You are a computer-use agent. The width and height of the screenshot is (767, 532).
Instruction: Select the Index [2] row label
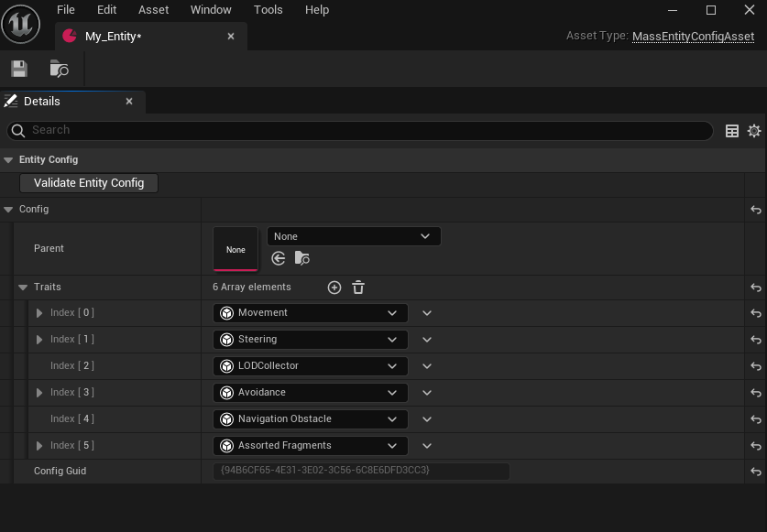tap(71, 365)
